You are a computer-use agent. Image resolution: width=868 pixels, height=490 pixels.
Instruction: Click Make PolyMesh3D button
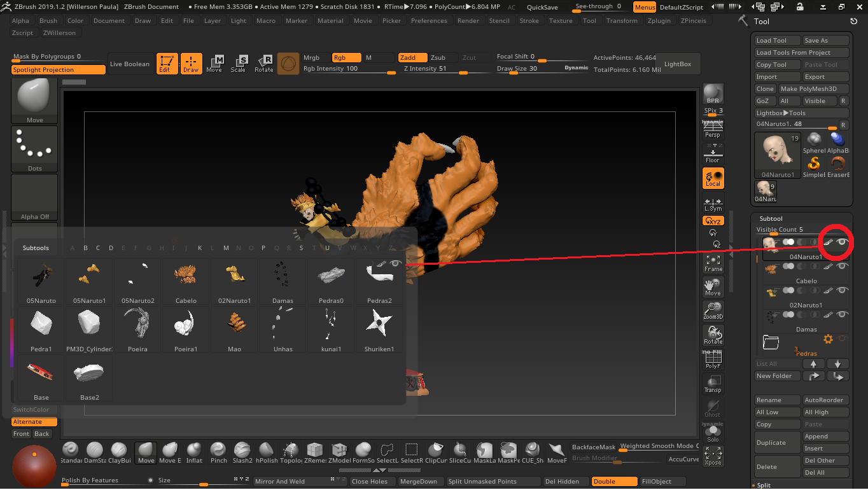(x=813, y=89)
